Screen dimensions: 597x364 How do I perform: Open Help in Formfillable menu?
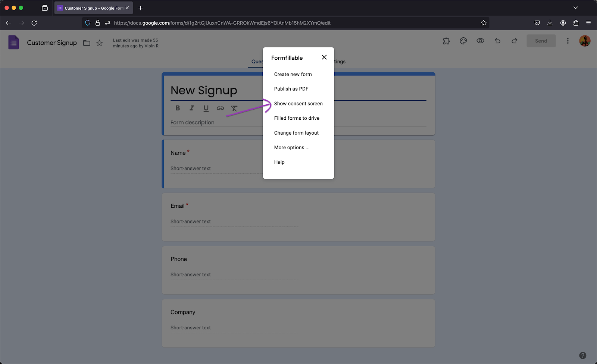pos(279,162)
